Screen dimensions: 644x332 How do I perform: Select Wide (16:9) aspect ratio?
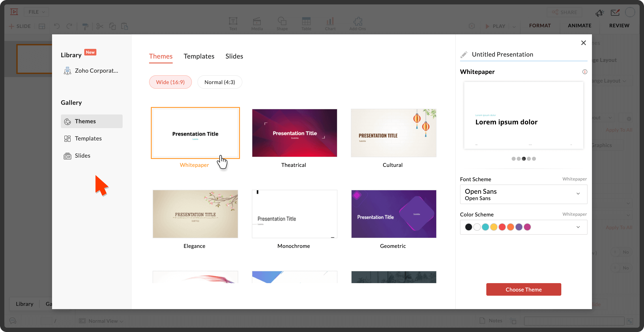170,82
